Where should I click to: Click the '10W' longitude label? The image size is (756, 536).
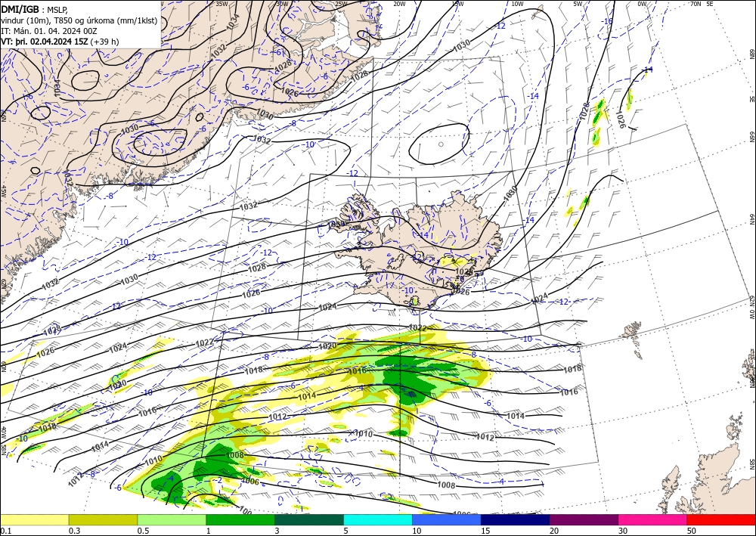point(517,4)
